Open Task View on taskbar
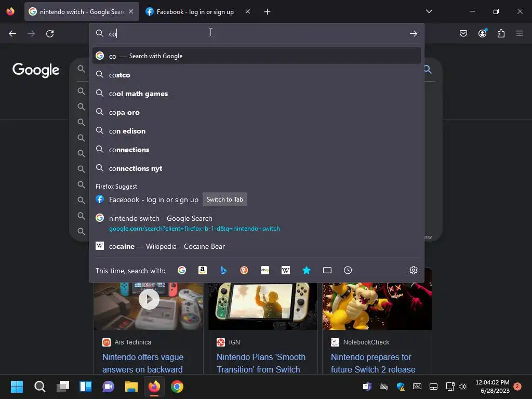Viewport: 532px width, 399px height. click(x=62, y=387)
